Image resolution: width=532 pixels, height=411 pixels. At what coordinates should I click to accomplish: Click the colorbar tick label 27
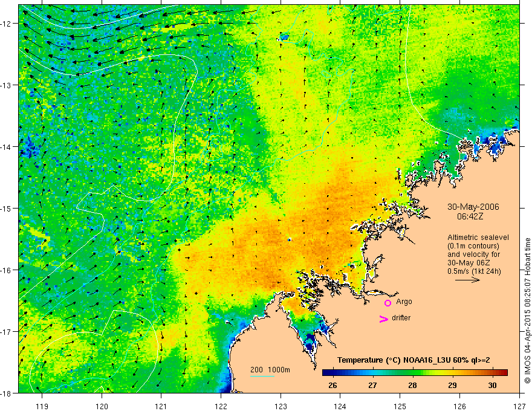tap(372, 385)
